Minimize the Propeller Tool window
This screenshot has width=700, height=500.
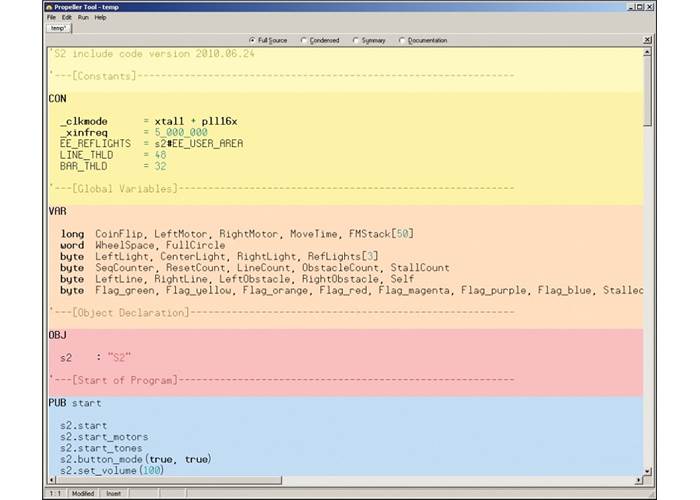[x=631, y=6]
